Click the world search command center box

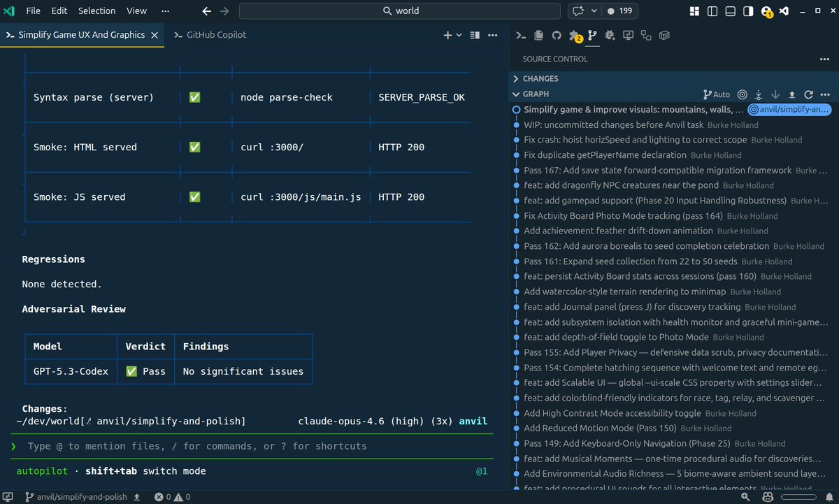pyautogui.click(x=400, y=10)
